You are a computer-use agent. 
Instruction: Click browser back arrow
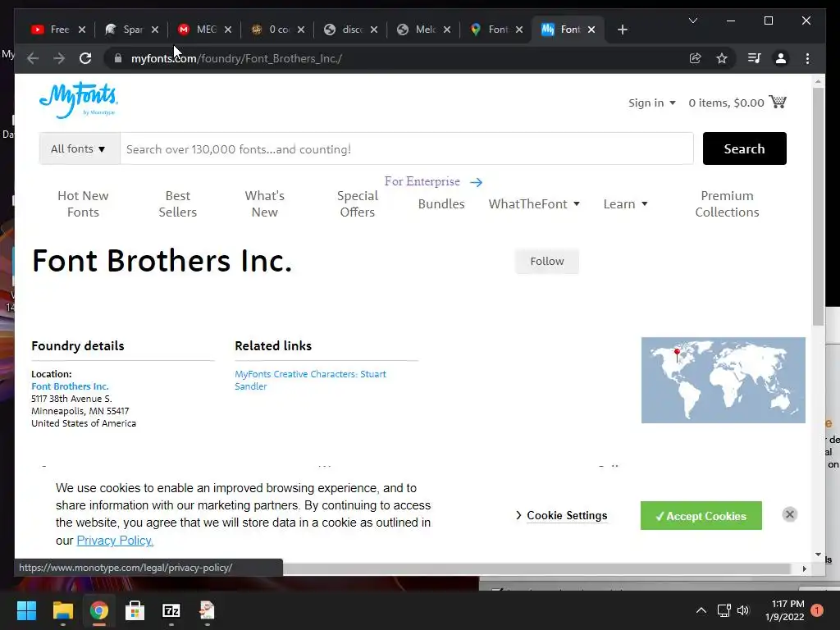[x=33, y=58]
